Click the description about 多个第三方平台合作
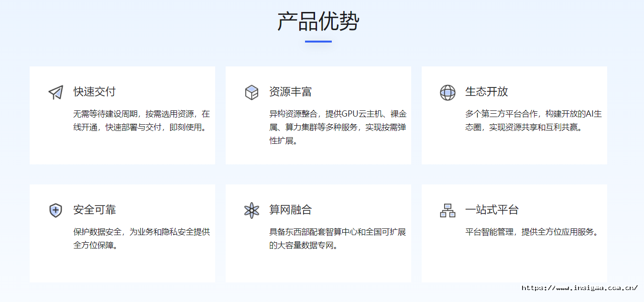Viewport: 644px width, 302px height. point(533,121)
